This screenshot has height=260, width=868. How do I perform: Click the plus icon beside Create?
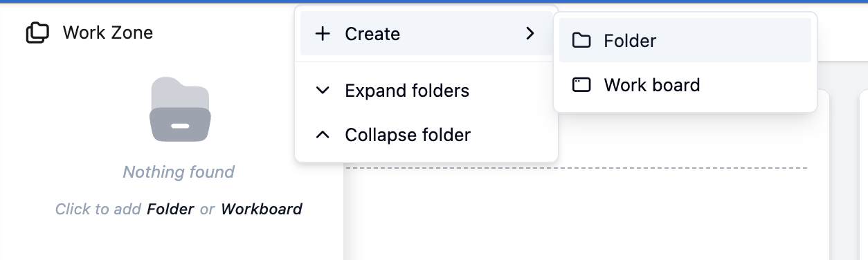point(323,34)
